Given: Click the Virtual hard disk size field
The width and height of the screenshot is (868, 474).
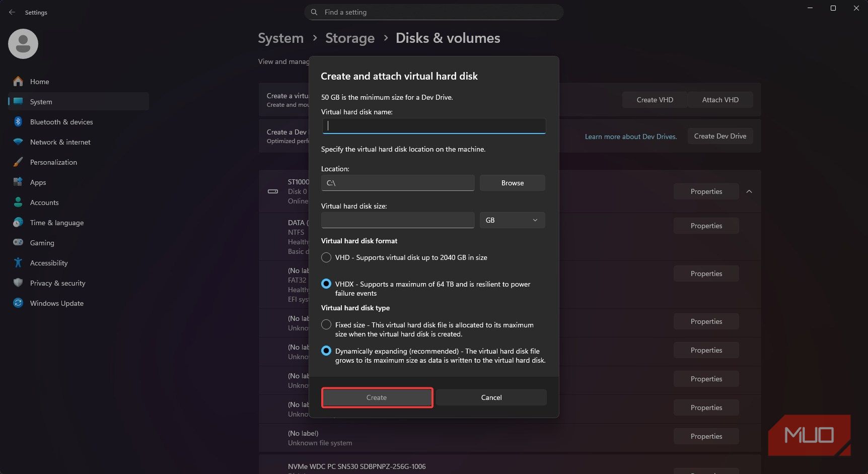Looking at the screenshot, I should pyautogui.click(x=398, y=220).
